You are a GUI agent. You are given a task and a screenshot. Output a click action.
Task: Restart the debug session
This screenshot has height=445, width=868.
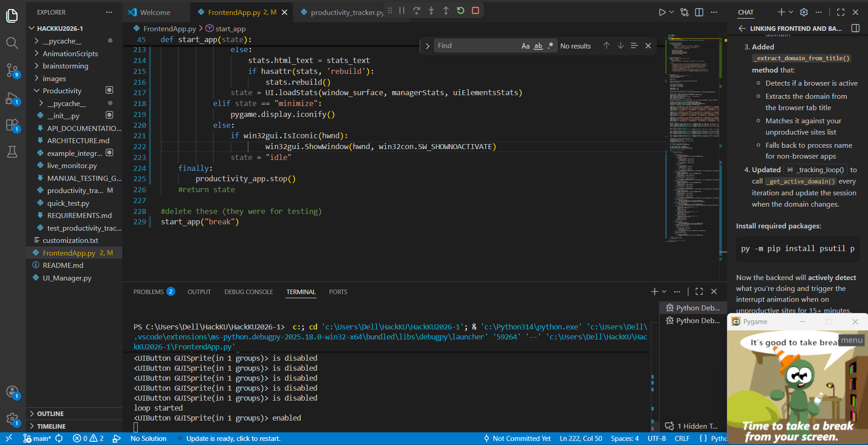coord(461,10)
